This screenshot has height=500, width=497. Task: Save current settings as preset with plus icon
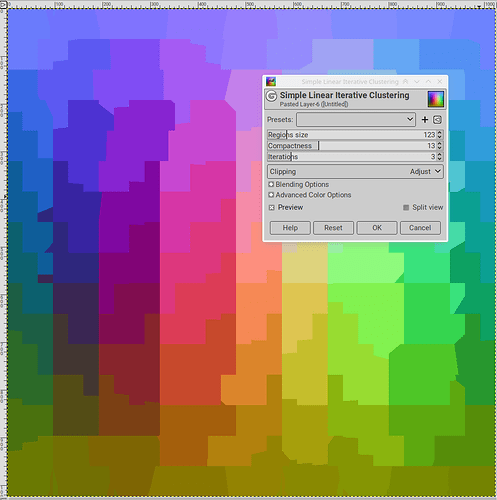(425, 120)
